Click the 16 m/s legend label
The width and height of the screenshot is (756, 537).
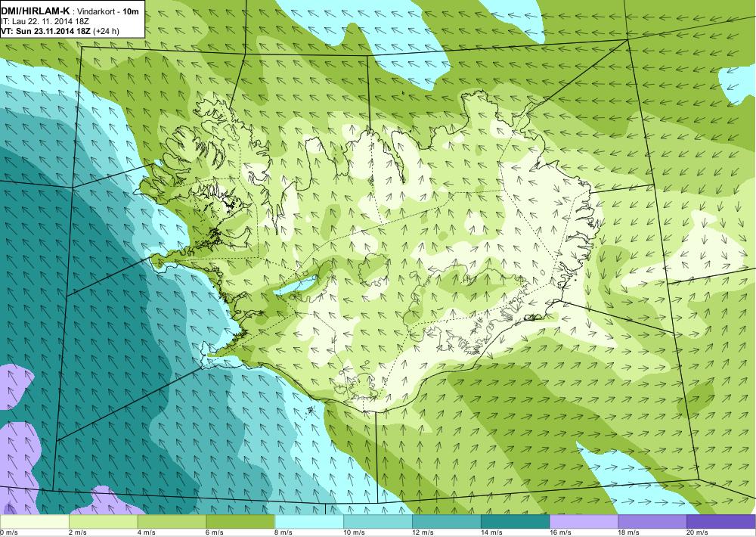560,532
